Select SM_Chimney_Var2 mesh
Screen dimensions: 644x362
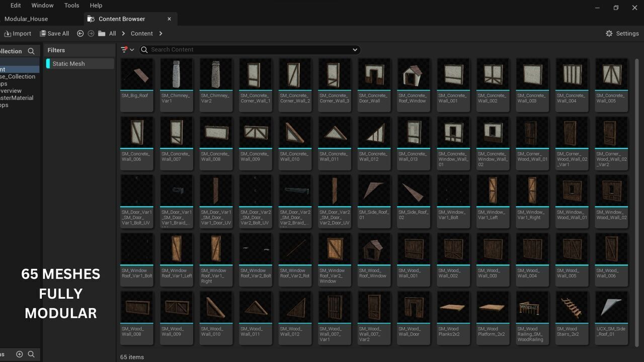click(x=216, y=85)
